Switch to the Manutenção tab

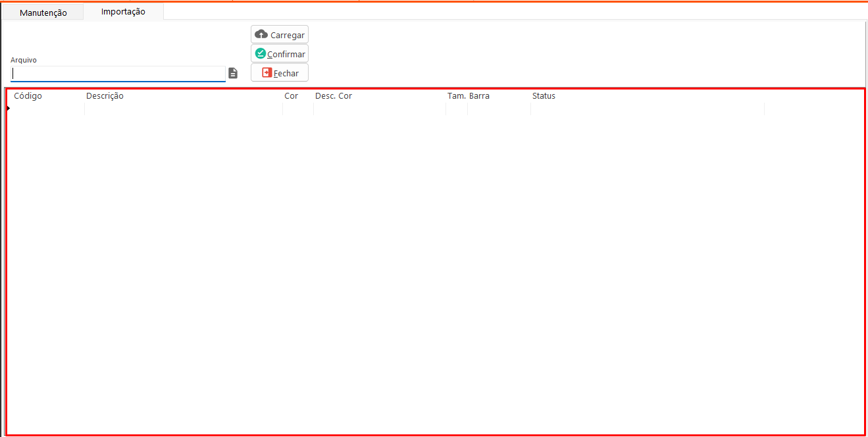pyautogui.click(x=43, y=13)
